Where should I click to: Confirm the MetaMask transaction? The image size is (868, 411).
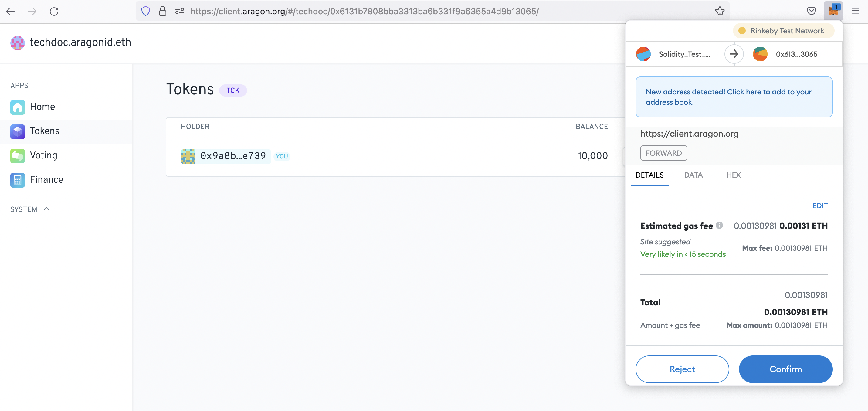[785, 369]
